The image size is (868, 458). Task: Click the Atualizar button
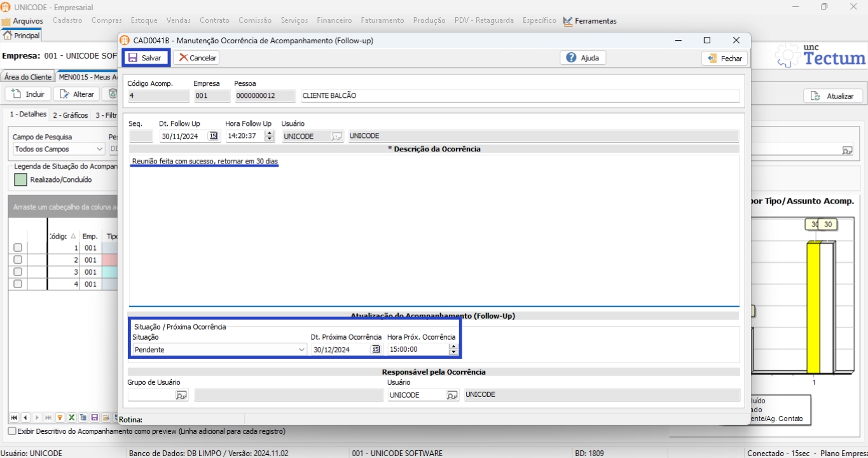(x=833, y=96)
